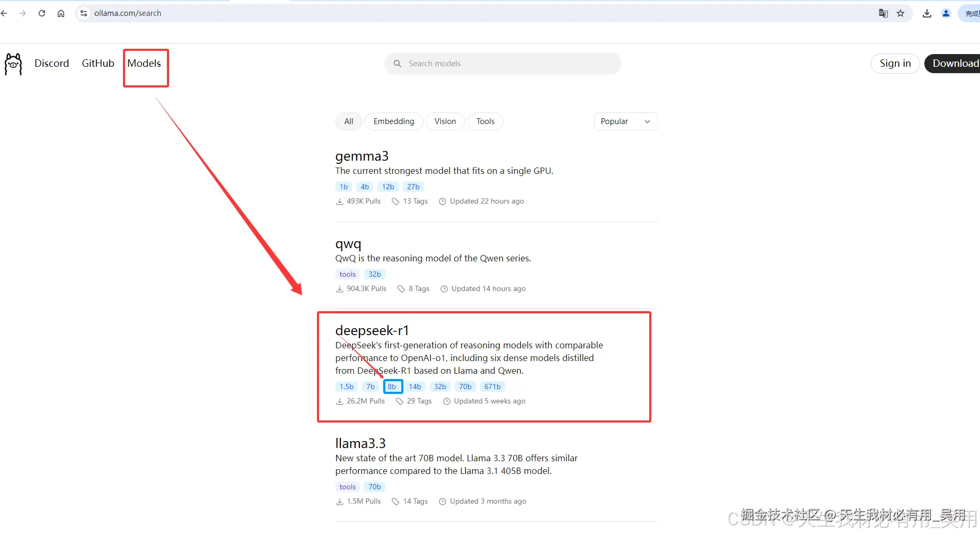Click deepseek-r1 32b size tag
This screenshot has width=980, height=536.
tap(440, 386)
